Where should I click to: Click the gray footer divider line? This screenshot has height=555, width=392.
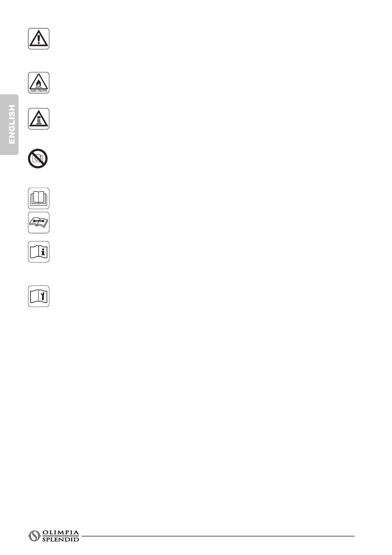[218, 536]
